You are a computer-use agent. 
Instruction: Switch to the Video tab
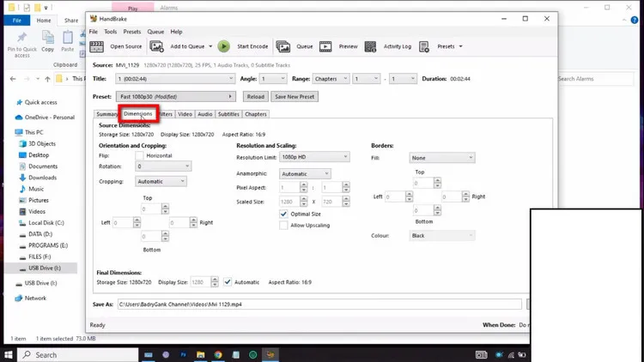(185, 114)
